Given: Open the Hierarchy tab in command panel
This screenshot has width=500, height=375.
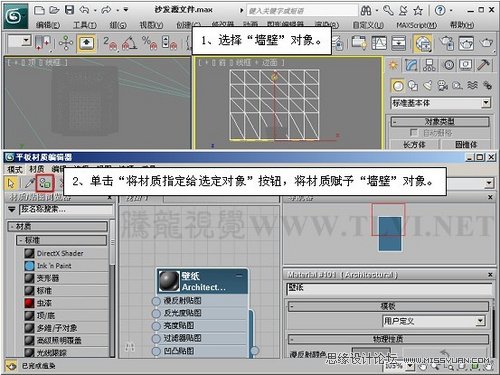Looking at the screenshot, I should (429, 65).
